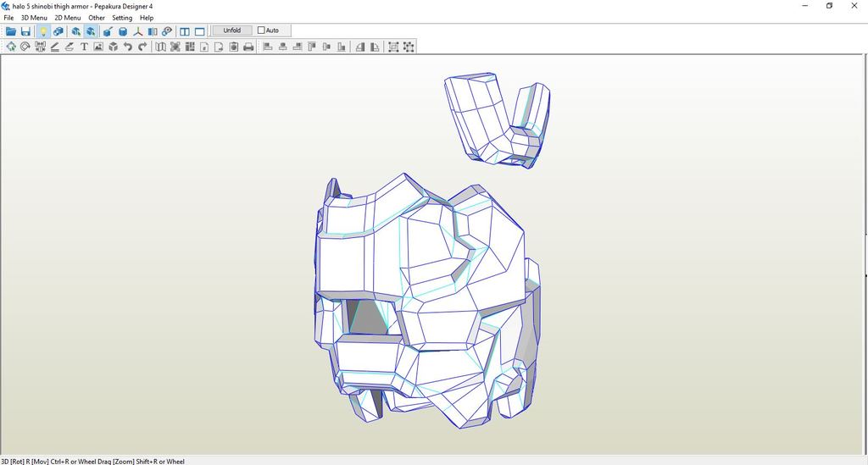Click the align vertical middle icon
This screenshot has height=465, width=868.
pos(326,47)
